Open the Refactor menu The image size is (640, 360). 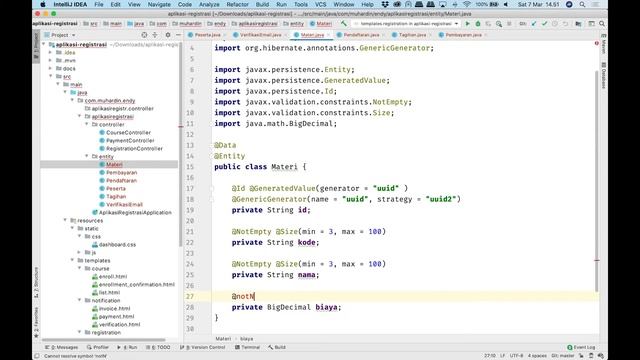click(x=238, y=4)
